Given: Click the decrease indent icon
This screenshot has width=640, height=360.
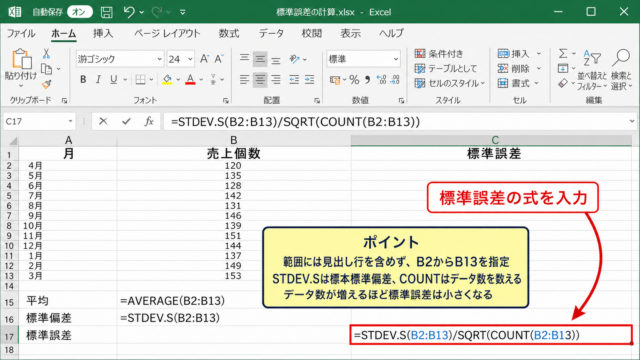Looking at the screenshot, I should 294,80.
